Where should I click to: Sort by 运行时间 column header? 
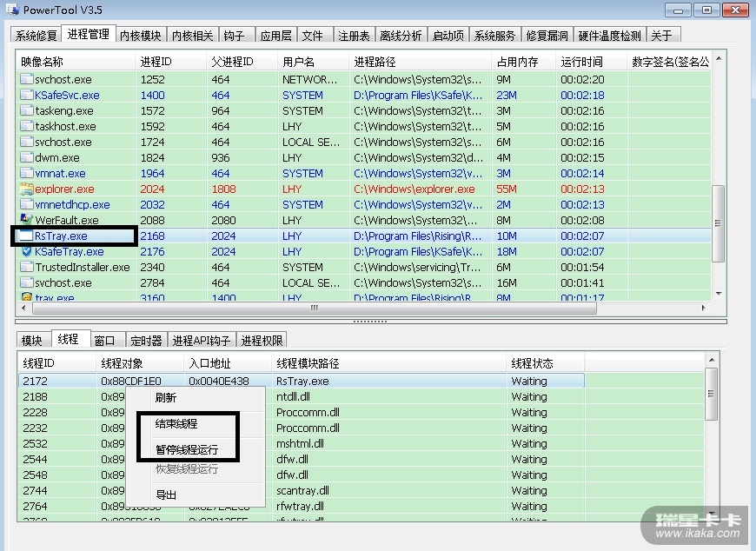591,62
